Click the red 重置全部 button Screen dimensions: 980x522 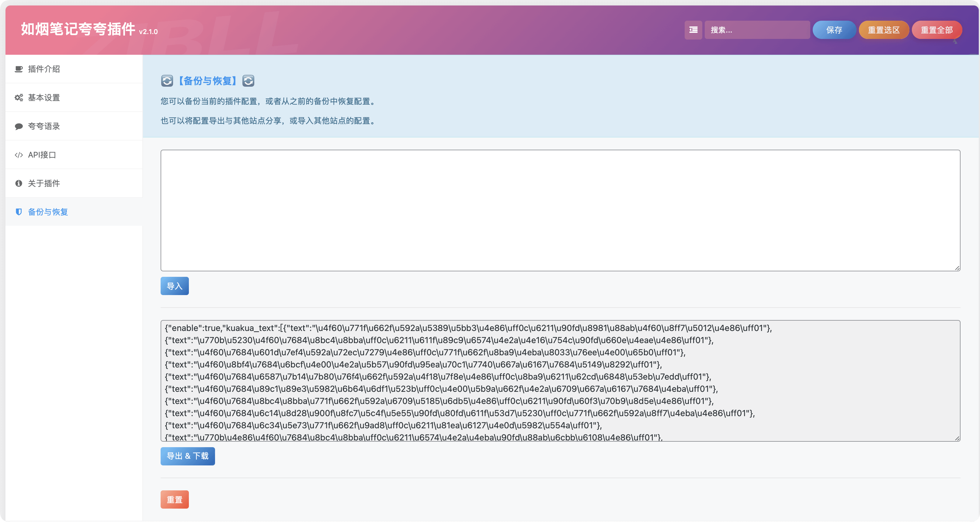(x=937, y=30)
